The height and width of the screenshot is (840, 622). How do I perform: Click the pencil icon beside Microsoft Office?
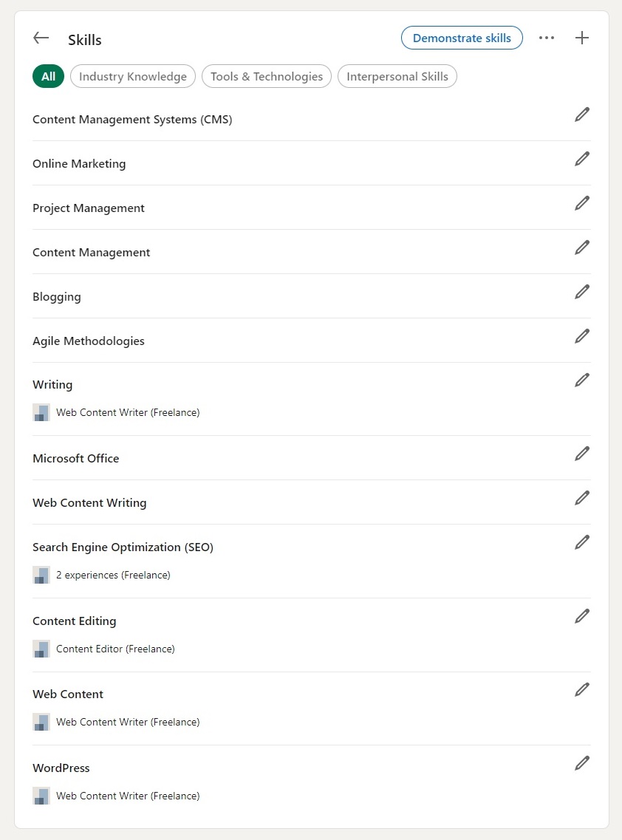coord(582,454)
